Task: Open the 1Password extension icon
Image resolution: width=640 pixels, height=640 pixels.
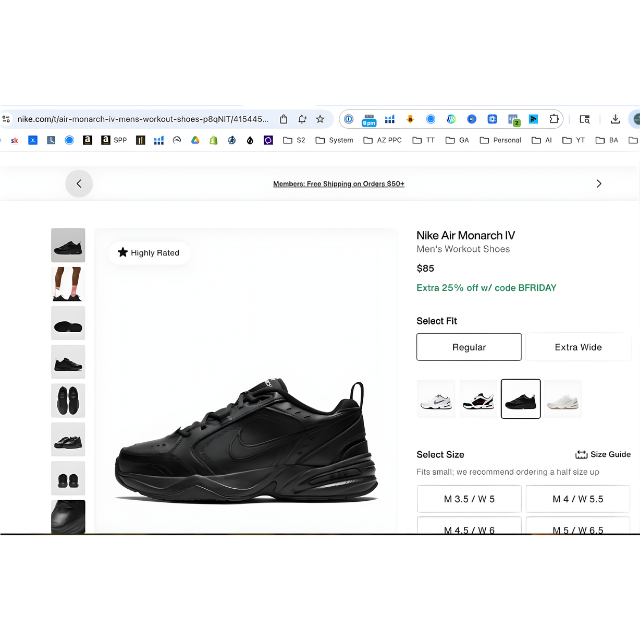Action: click(x=348, y=119)
